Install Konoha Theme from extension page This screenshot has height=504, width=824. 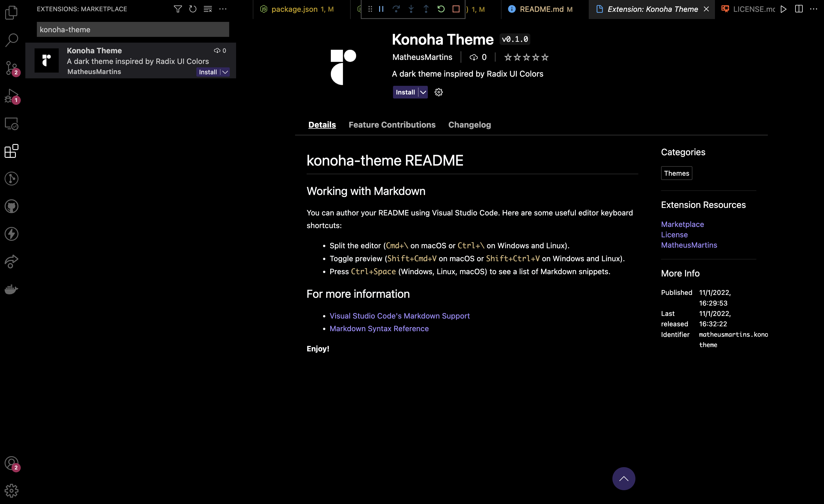[405, 92]
